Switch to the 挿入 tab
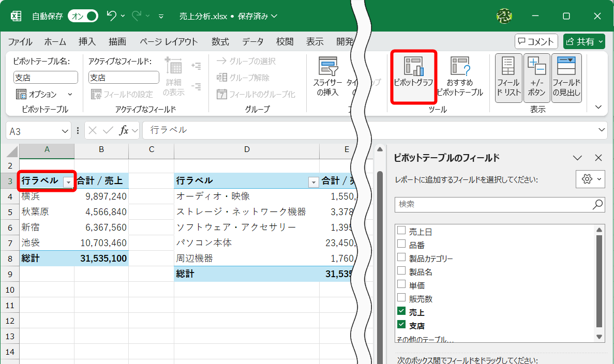Viewport: 614px width, 364px height. tap(87, 41)
